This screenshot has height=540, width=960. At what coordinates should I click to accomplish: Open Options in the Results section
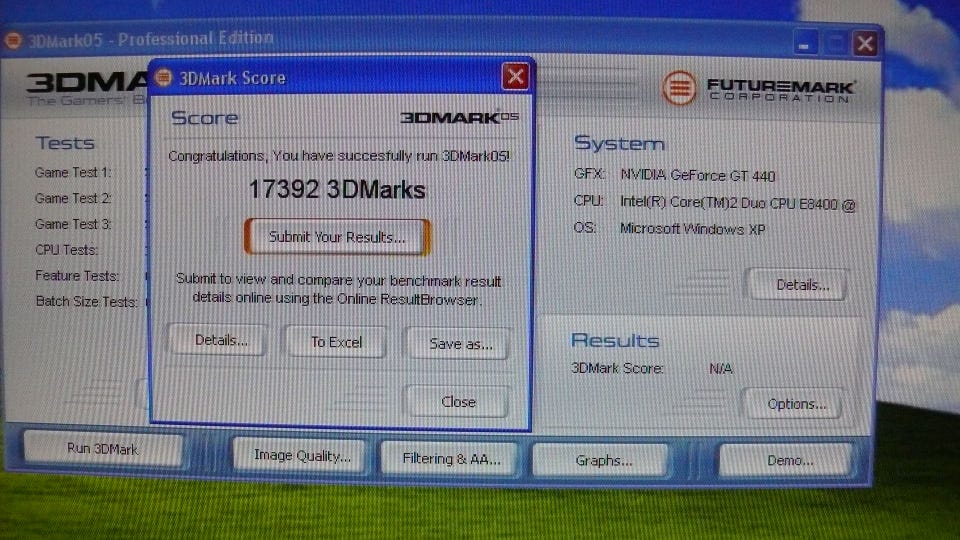pos(794,404)
